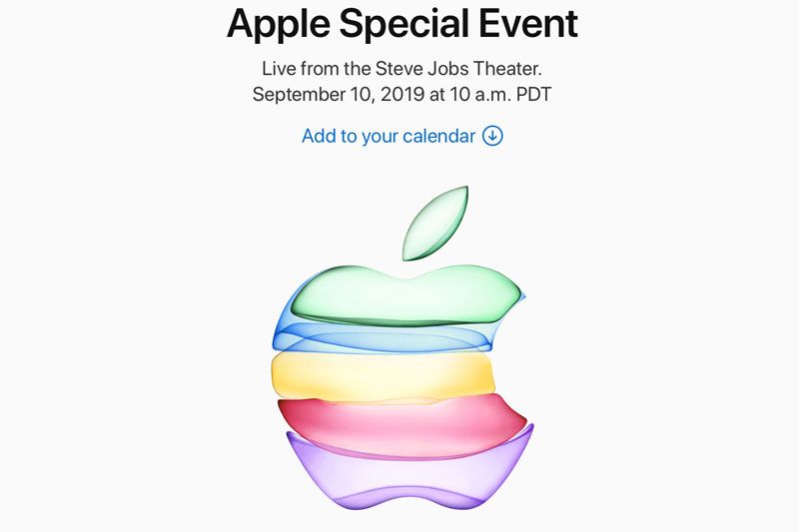799x532 pixels.
Task: Select the green top layer of the logo
Action: [407, 295]
